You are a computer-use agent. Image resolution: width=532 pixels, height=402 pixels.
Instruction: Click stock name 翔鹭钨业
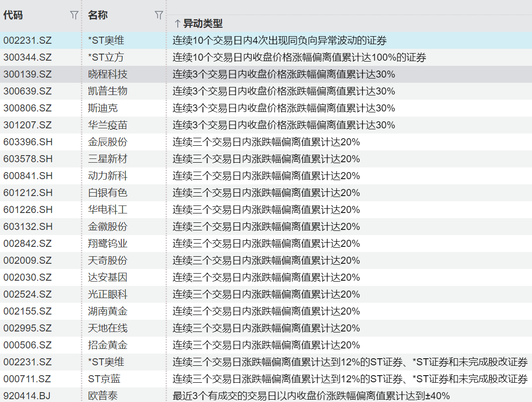coord(108,244)
